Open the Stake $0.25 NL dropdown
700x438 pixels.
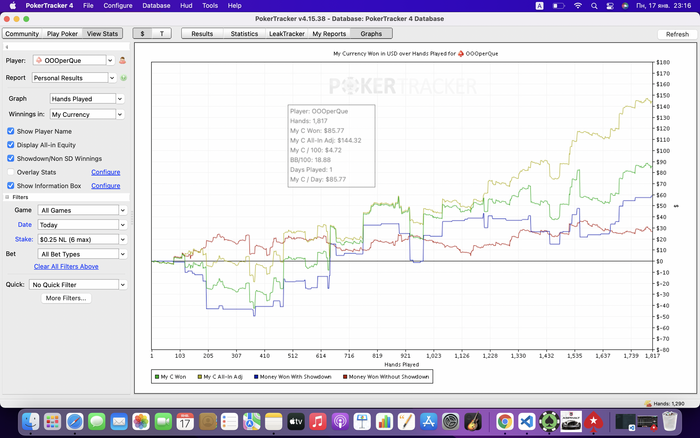[x=123, y=240]
